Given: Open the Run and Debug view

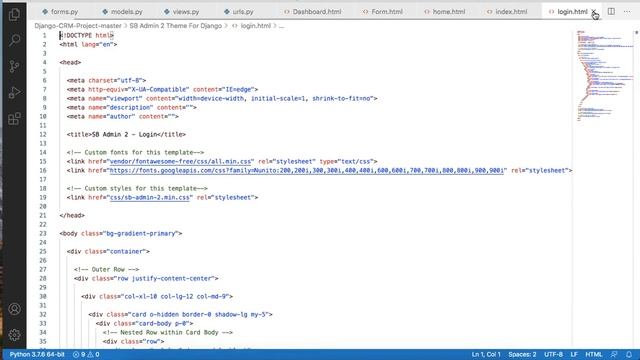Looking at the screenshot, I should click(x=14, y=93).
